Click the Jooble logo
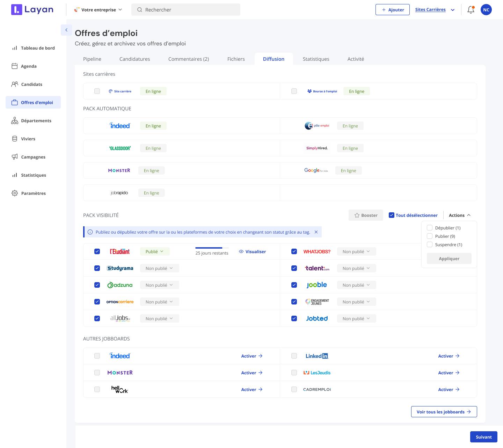 click(317, 285)
